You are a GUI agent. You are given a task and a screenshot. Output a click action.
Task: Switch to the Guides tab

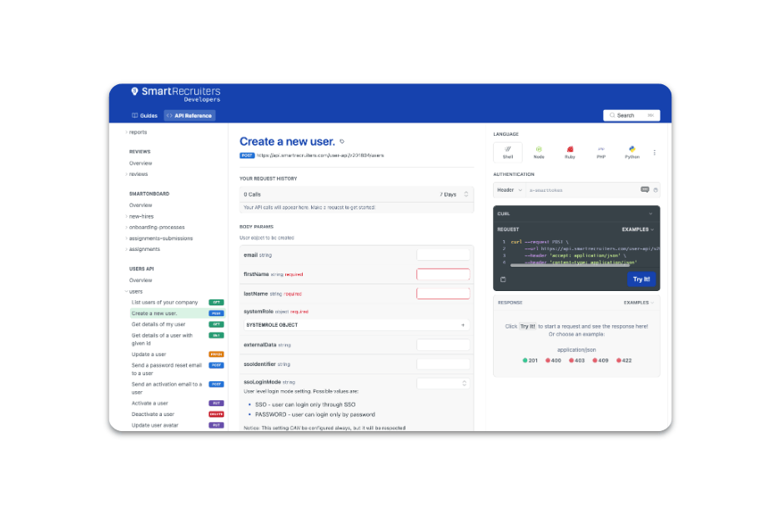(144, 116)
